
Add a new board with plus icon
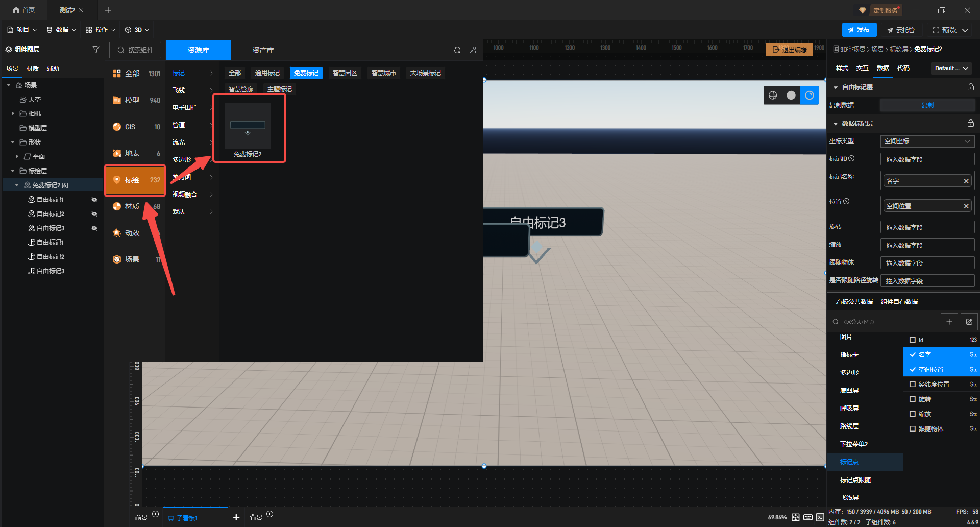click(x=236, y=517)
